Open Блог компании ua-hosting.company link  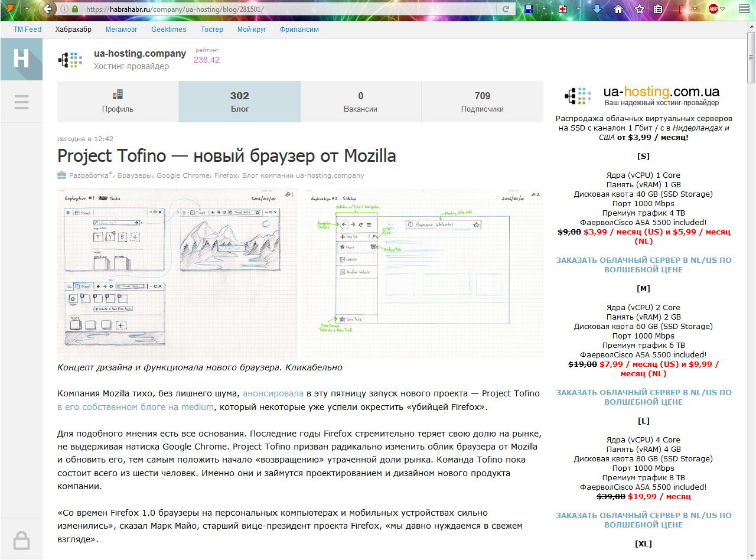[303, 175]
